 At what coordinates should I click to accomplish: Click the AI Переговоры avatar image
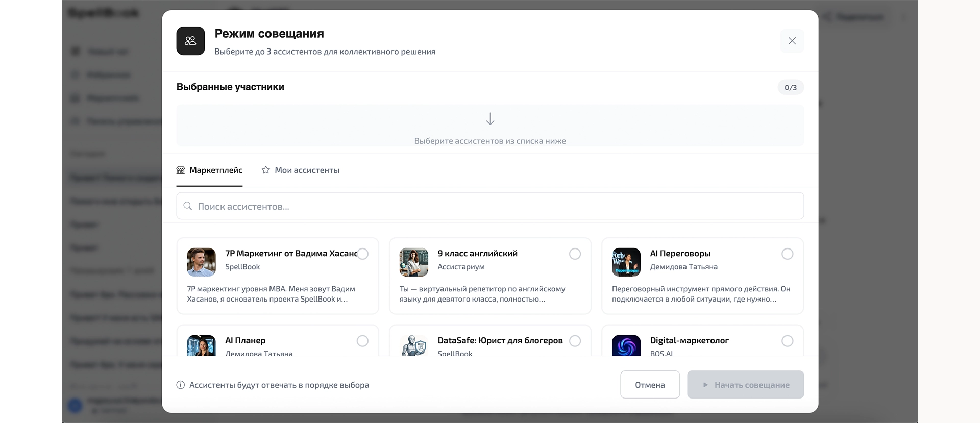point(626,262)
